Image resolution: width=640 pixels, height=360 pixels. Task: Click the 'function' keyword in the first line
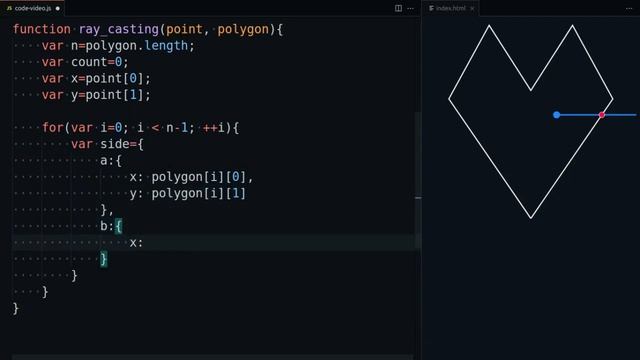[x=42, y=29]
